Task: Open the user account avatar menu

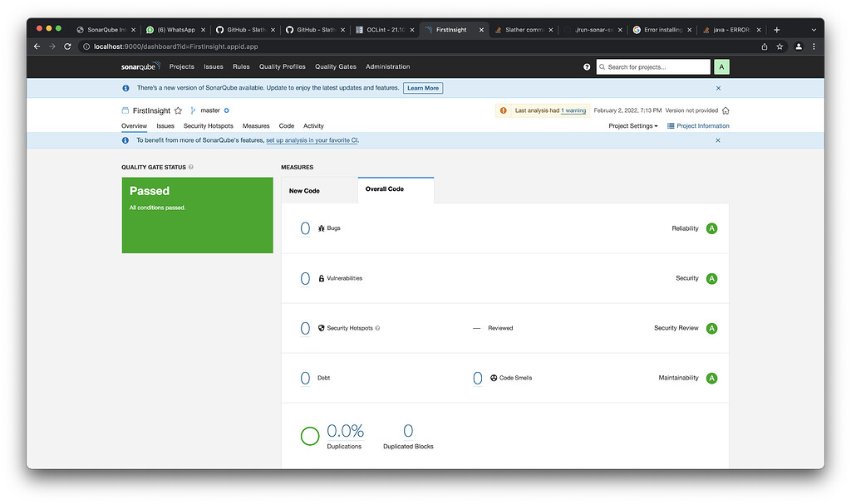Action: pos(721,66)
